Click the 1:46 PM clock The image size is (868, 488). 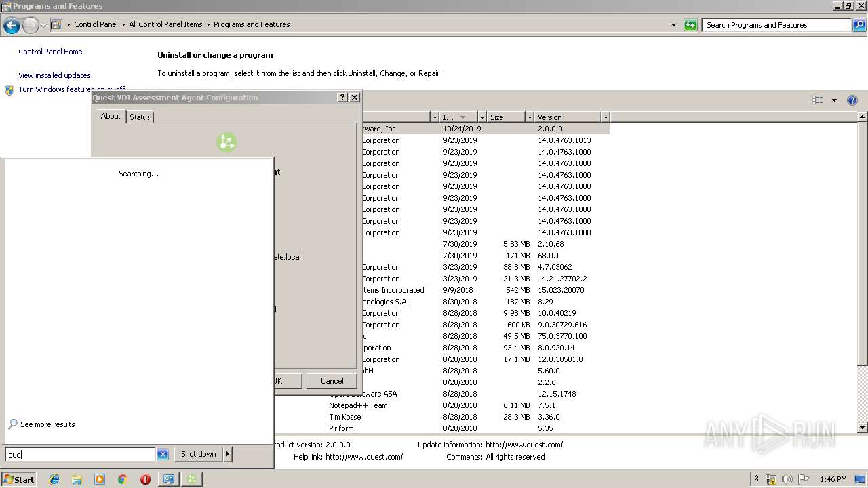coord(833,479)
